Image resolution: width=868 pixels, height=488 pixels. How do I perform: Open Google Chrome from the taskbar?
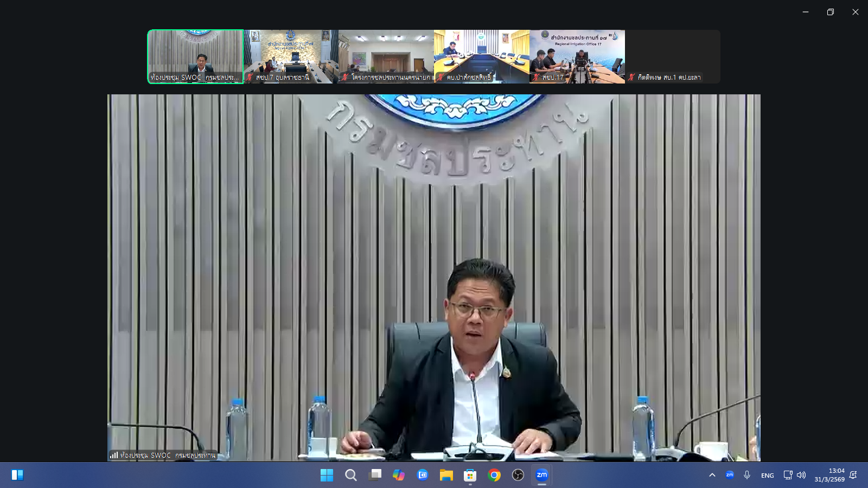coord(494,475)
